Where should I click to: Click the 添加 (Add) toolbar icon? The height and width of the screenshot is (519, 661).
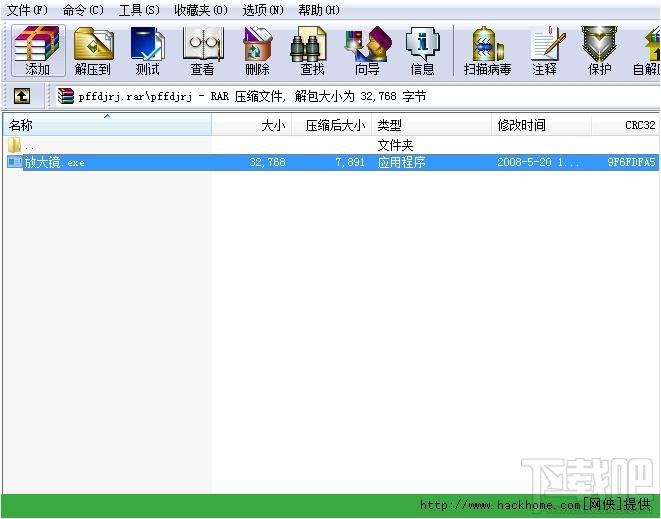point(37,50)
